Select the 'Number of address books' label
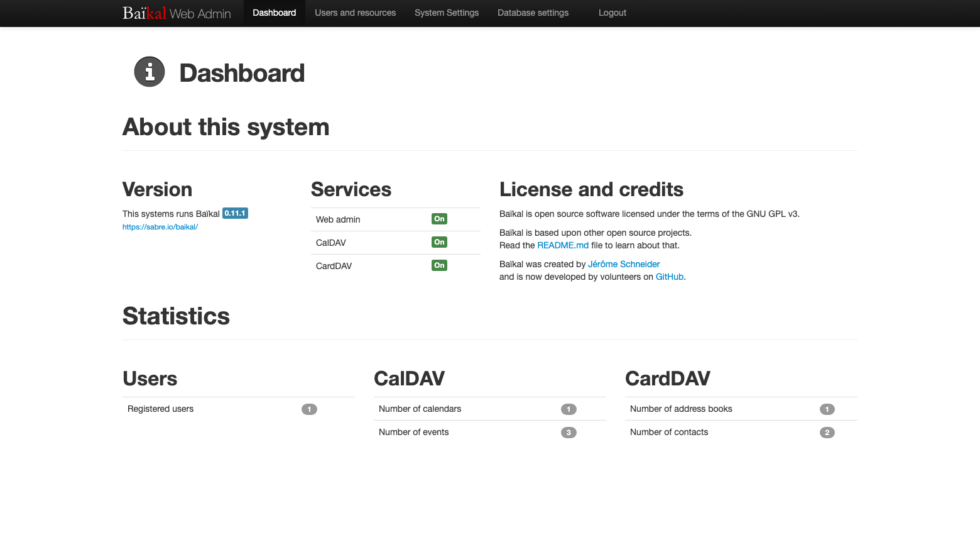The image size is (980, 552). pos(681,409)
